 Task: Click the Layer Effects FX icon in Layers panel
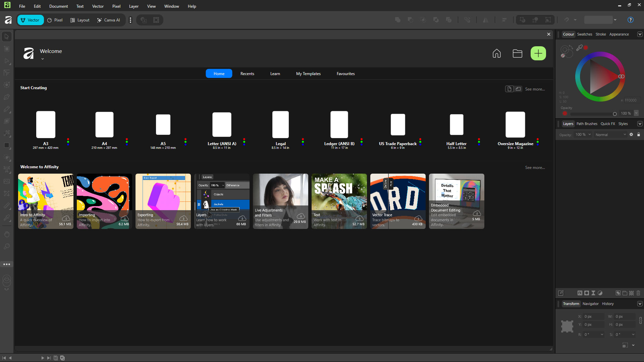tap(580, 293)
